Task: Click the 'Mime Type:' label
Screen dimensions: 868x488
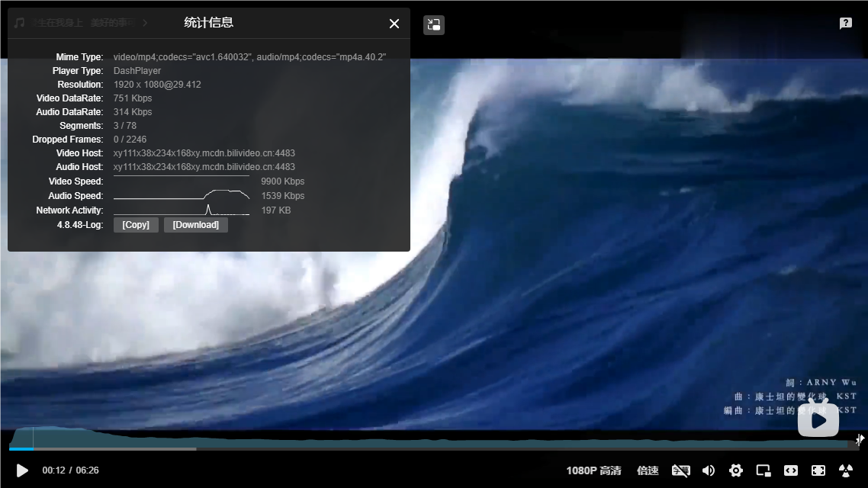Action: tap(79, 57)
